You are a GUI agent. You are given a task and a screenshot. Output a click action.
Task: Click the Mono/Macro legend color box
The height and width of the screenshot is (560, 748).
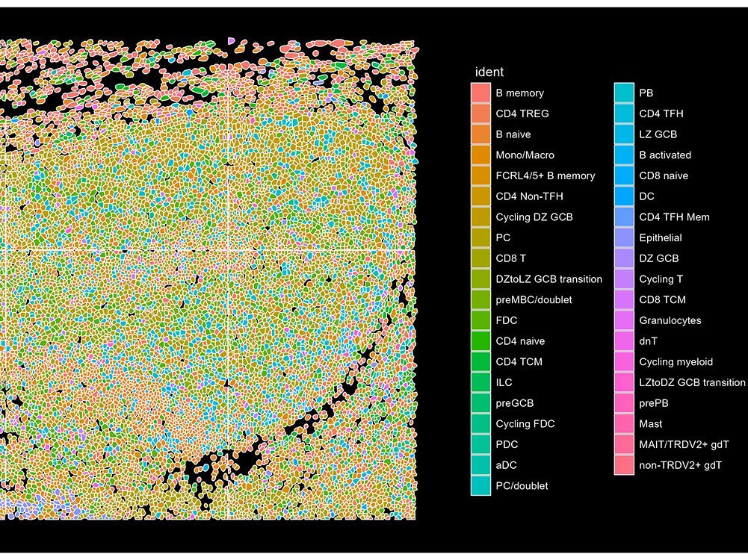480,155
